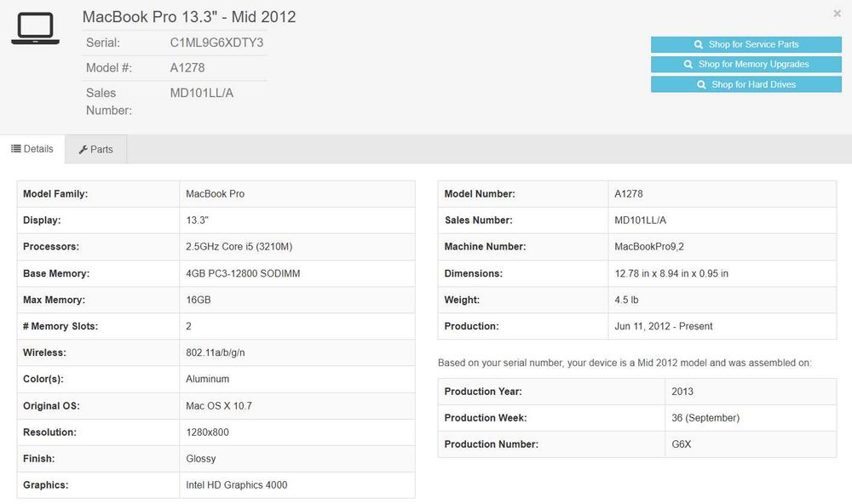Select the Base Memory value 4GB PC3-12800 SODIMM
This screenshot has height=504, width=852.
[243, 274]
